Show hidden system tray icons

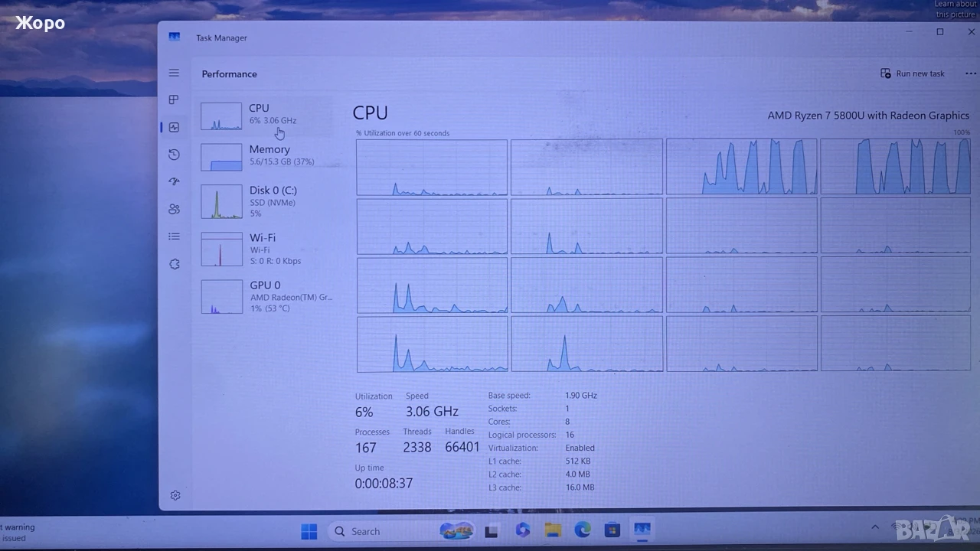coord(875,527)
